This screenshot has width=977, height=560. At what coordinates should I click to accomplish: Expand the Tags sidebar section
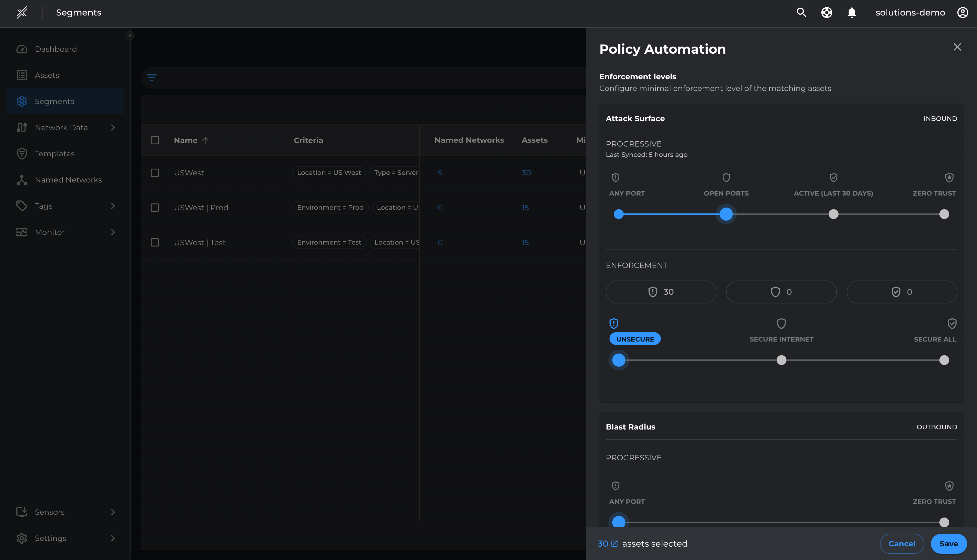click(113, 206)
